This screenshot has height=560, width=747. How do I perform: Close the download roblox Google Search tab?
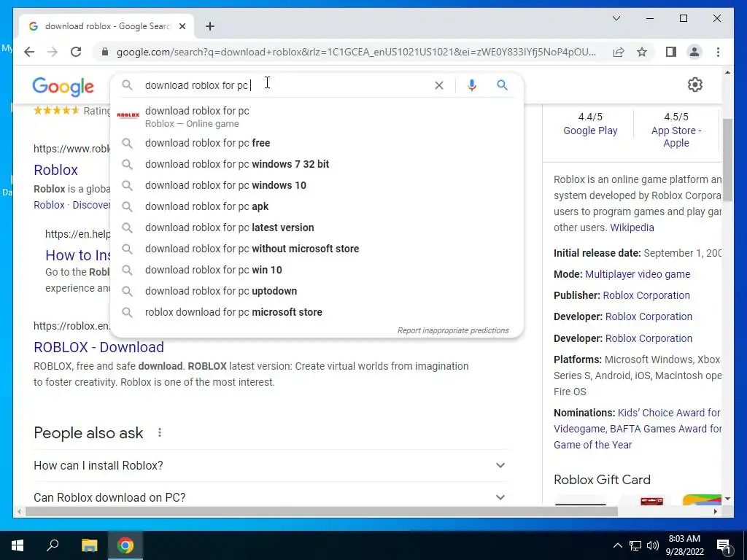point(182,26)
